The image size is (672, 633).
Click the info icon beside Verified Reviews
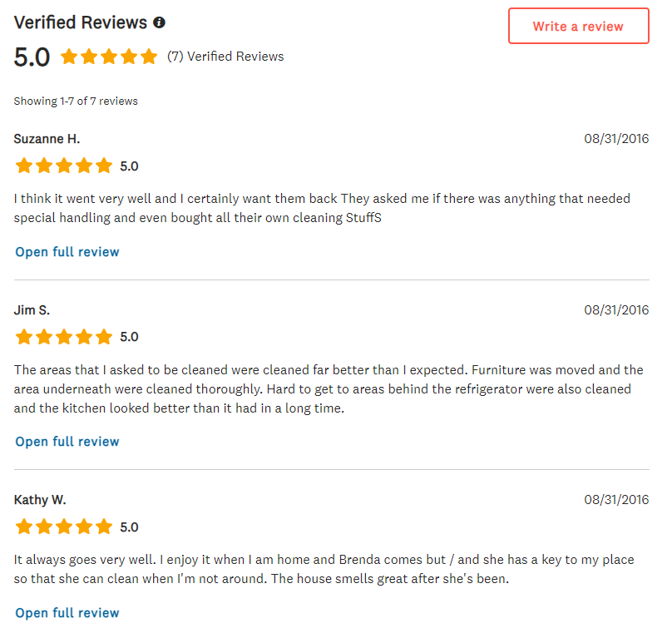click(159, 22)
